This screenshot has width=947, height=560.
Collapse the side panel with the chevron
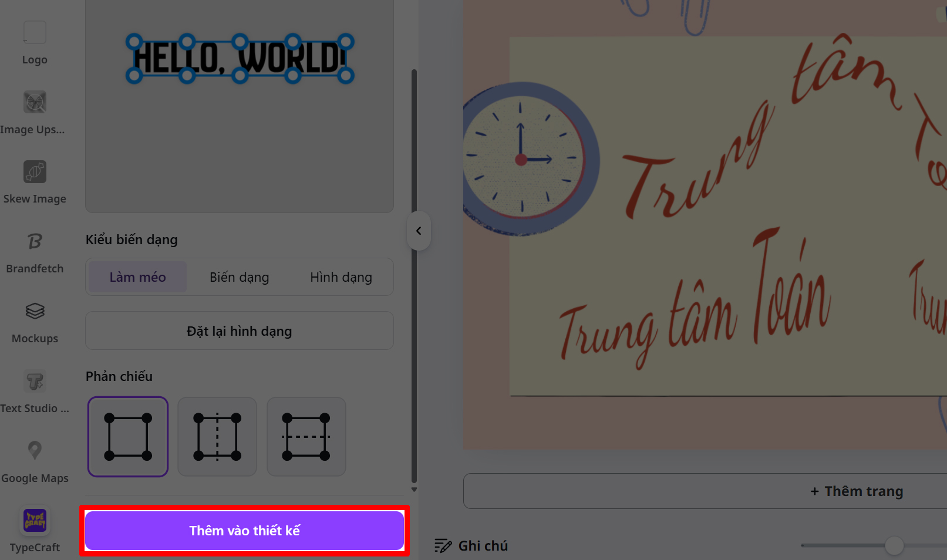coord(419,231)
